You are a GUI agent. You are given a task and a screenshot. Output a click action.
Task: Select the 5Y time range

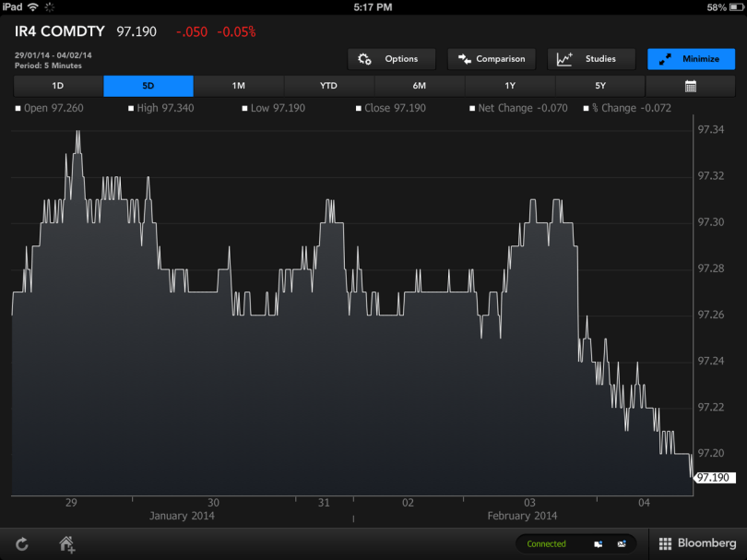click(600, 86)
